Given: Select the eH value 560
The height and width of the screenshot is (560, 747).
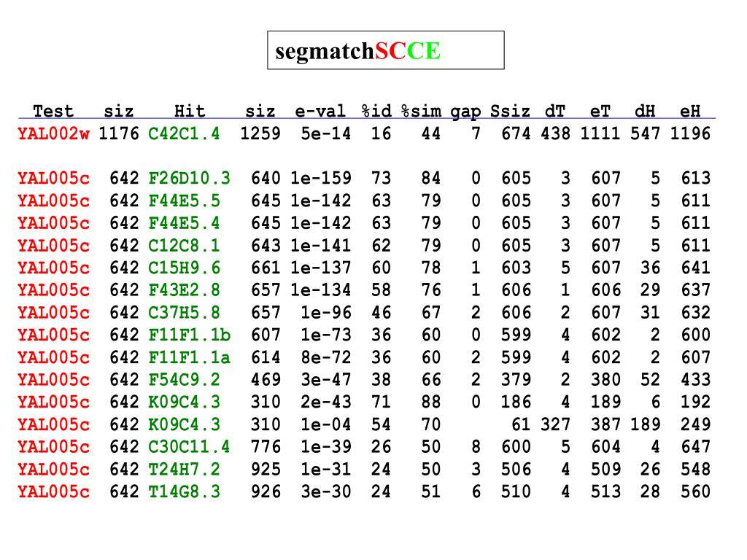Looking at the screenshot, I should [695, 491].
